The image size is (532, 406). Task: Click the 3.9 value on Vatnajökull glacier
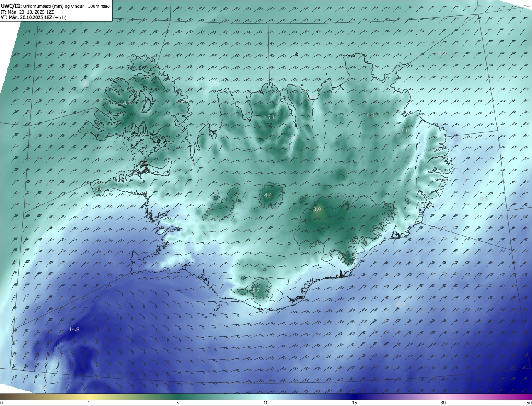(x=317, y=210)
